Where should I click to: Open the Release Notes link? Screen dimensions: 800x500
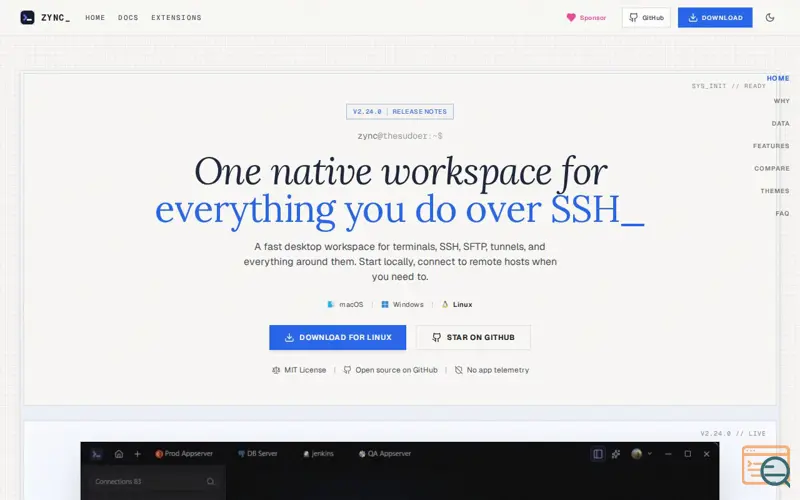(x=419, y=111)
